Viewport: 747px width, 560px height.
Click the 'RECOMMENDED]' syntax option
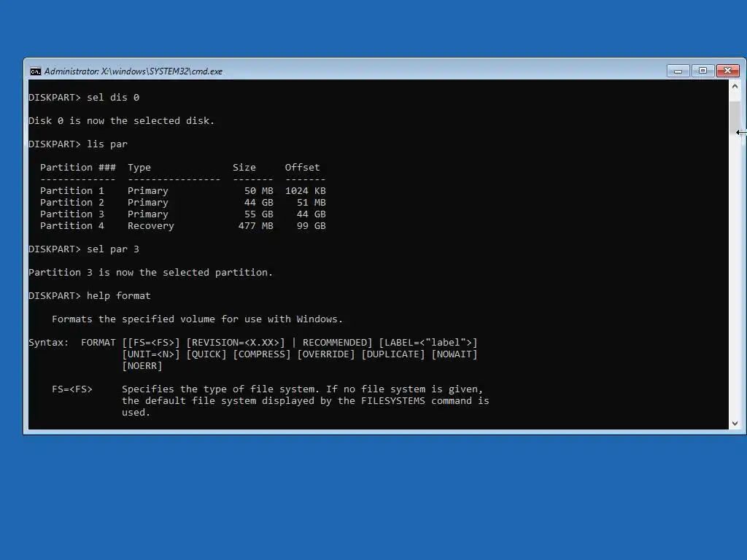click(337, 343)
